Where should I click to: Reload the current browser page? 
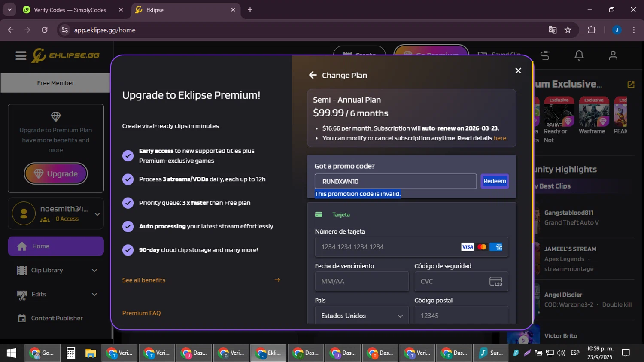pyautogui.click(x=45, y=30)
